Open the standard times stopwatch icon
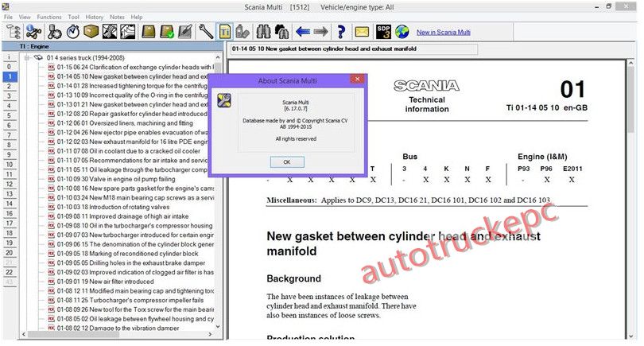 (x=73, y=32)
